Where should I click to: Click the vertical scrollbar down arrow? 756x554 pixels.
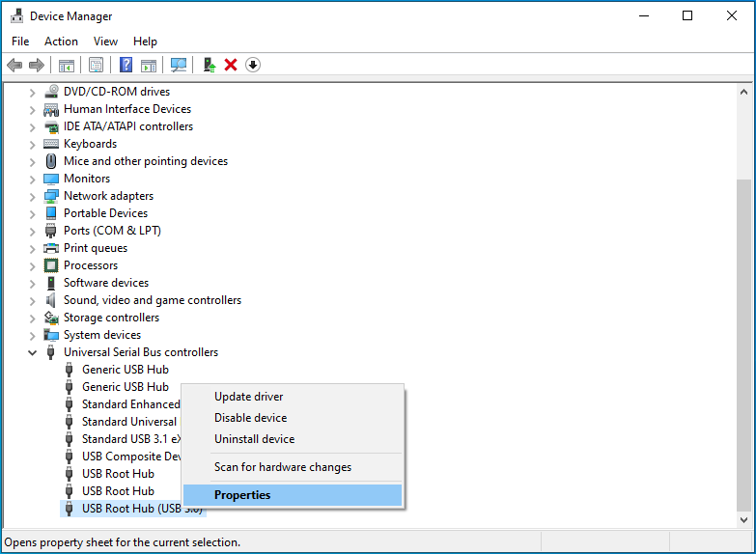tap(743, 520)
